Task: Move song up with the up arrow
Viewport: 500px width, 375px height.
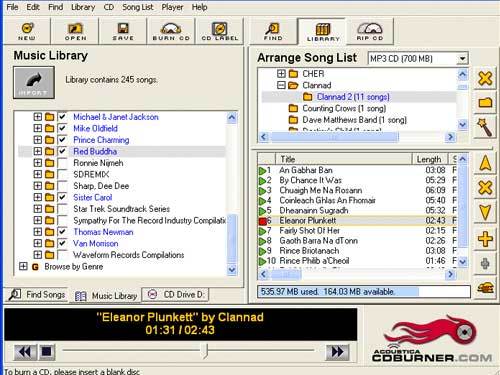Action: tap(485, 163)
